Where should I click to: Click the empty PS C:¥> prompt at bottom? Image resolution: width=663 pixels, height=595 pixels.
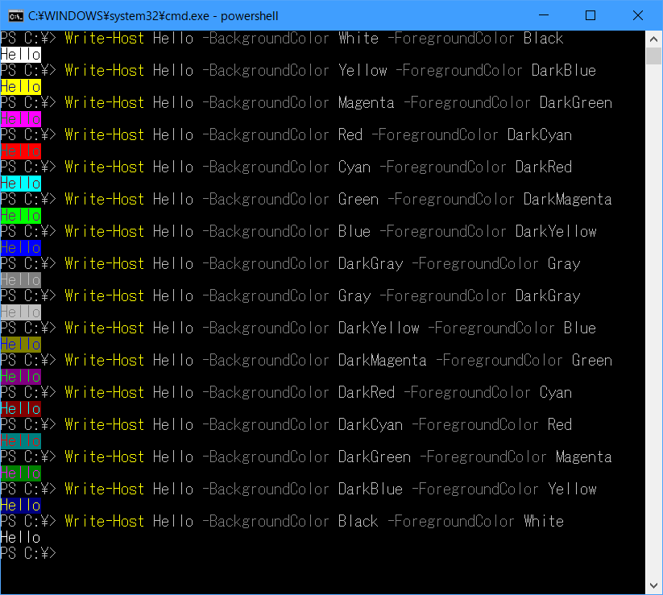pos(28,553)
